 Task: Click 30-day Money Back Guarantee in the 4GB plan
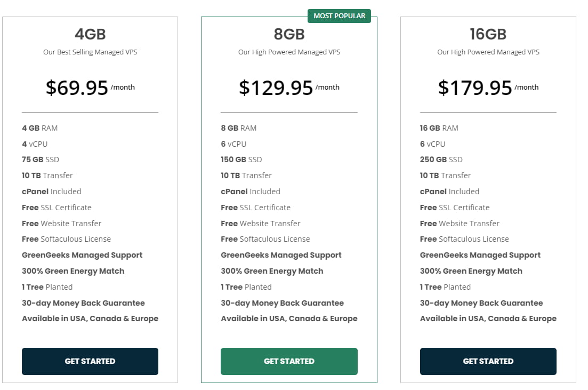tap(83, 303)
